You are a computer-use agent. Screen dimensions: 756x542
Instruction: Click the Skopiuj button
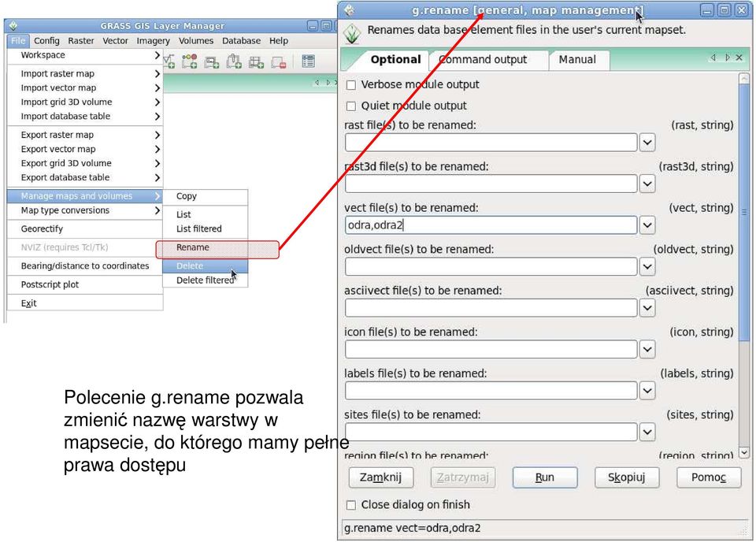tap(627, 477)
